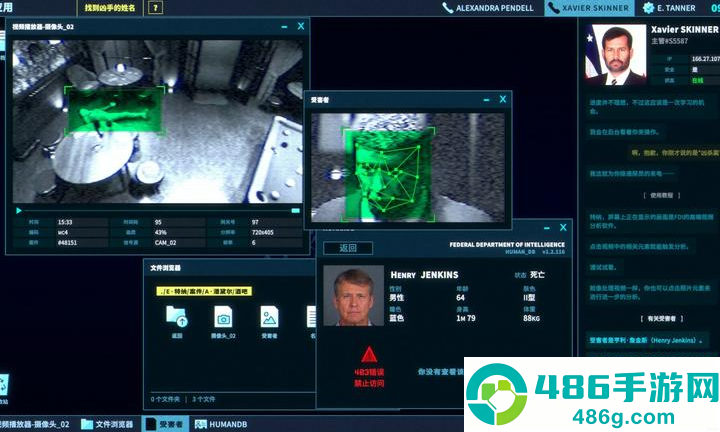720x432 pixels.
Task: Click the video player timeline bar
Action: tap(156, 211)
